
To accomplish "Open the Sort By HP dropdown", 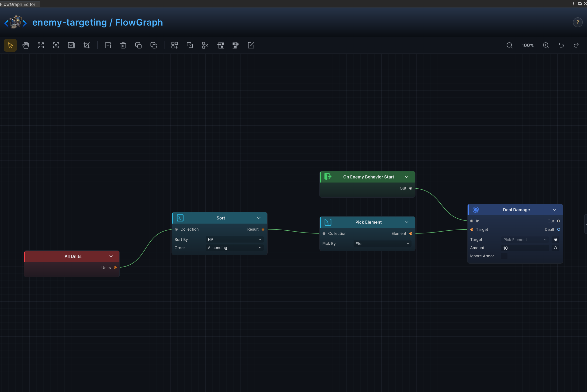I will click(x=235, y=240).
